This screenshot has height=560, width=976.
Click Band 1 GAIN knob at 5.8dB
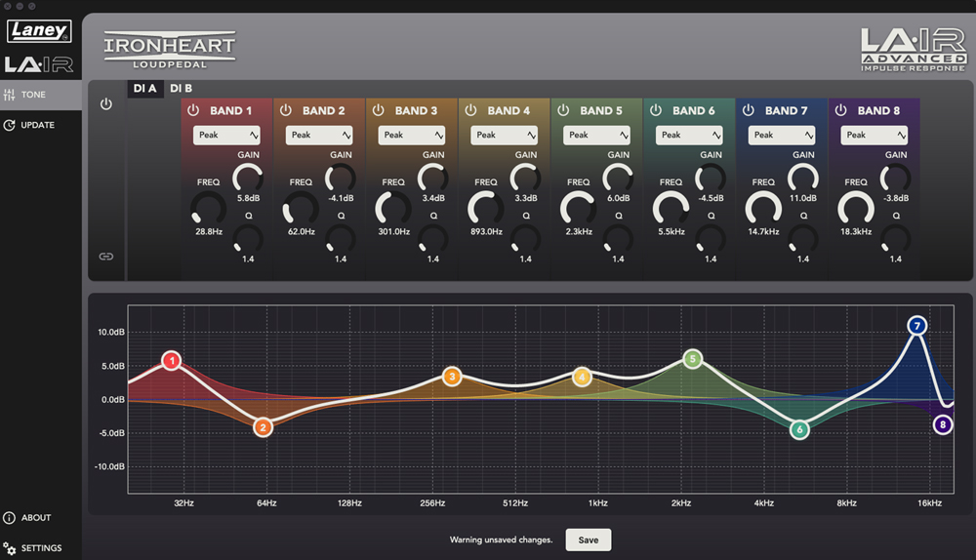(248, 179)
